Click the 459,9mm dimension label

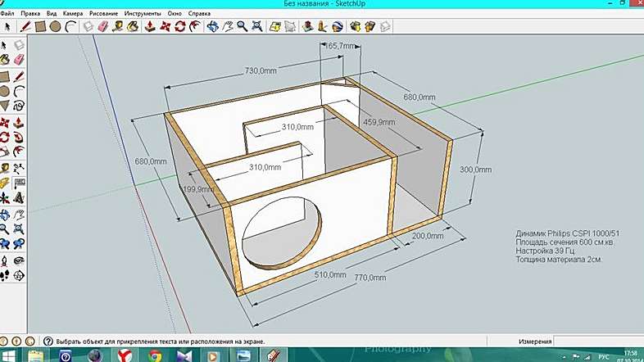point(379,122)
